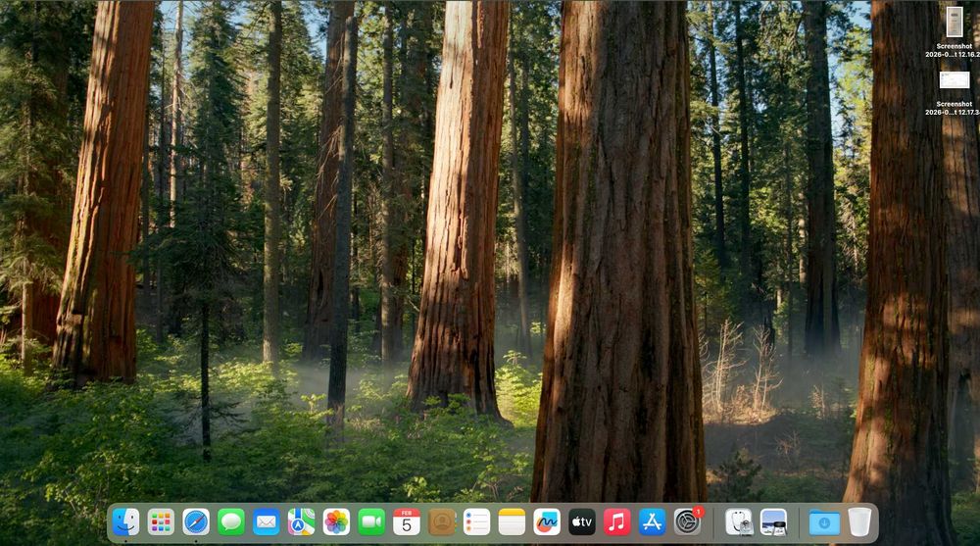Open the Trash in the dock
Image resolution: width=980 pixels, height=546 pixels.
click(859, 521)
